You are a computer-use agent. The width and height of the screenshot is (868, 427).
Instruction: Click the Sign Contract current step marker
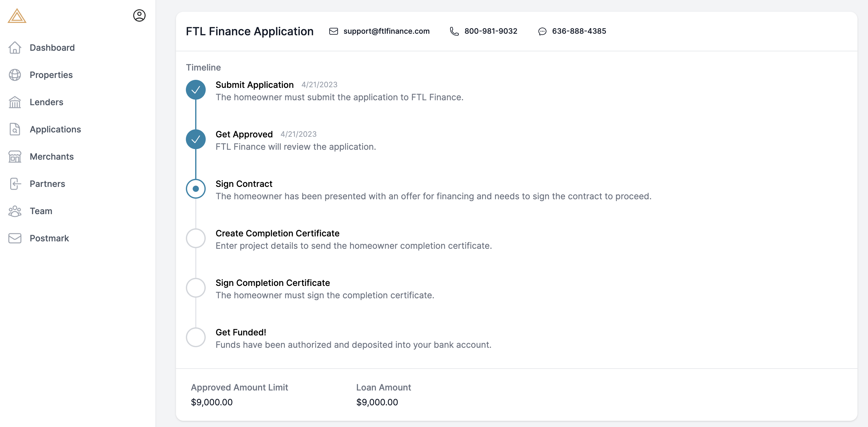pos(196,189)
